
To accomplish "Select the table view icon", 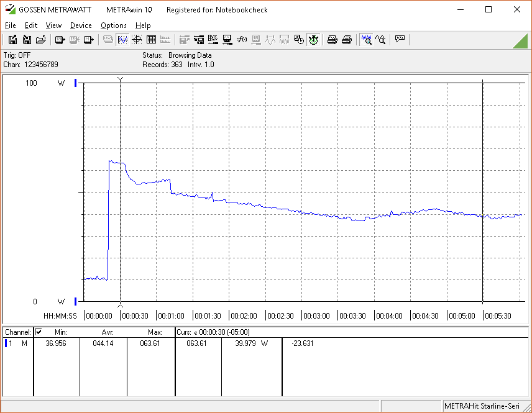I will [151, 40].
